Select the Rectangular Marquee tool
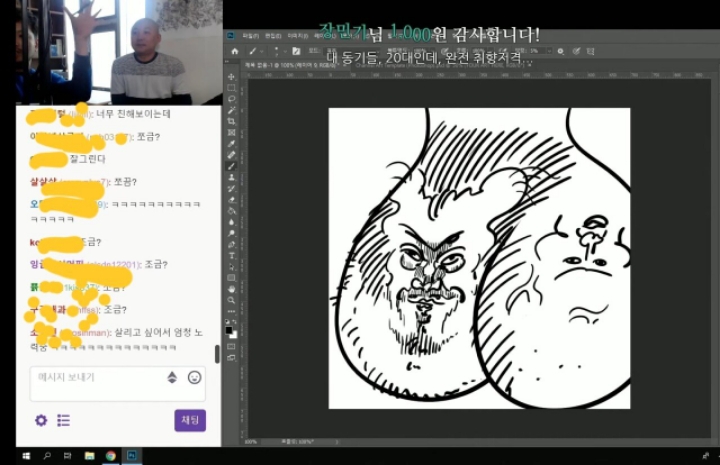This screenshot has width=720, height=465. click(x=231, y=88)
